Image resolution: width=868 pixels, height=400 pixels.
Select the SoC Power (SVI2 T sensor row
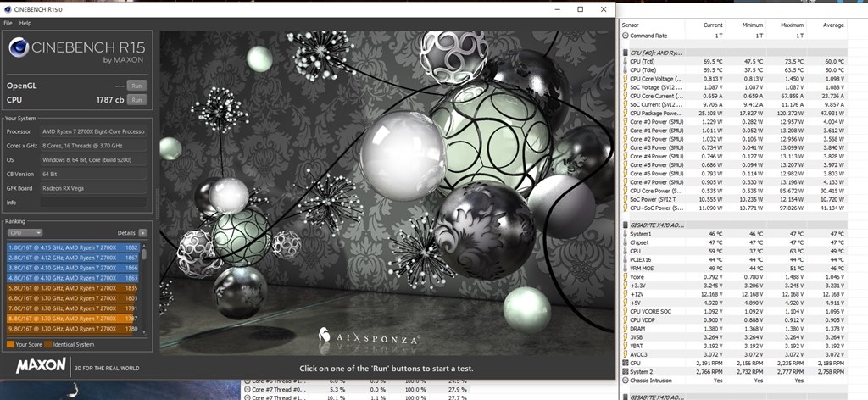(733, 199)
